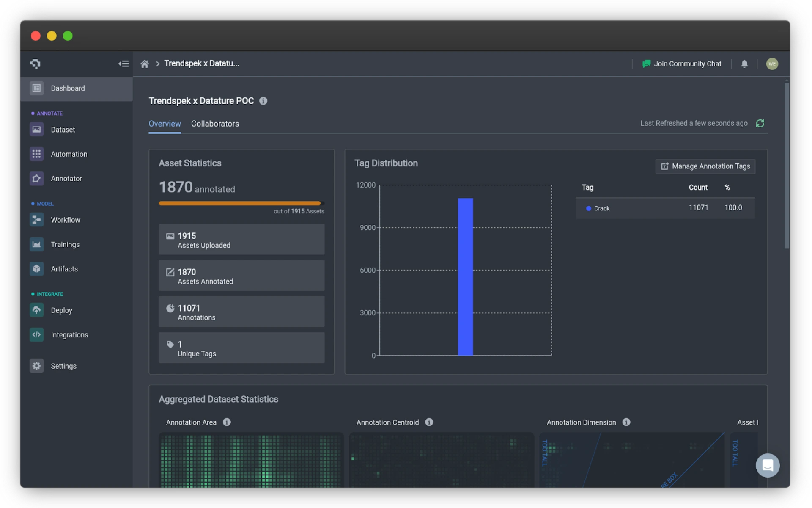Open the support chat bubble

coord(768,465)
